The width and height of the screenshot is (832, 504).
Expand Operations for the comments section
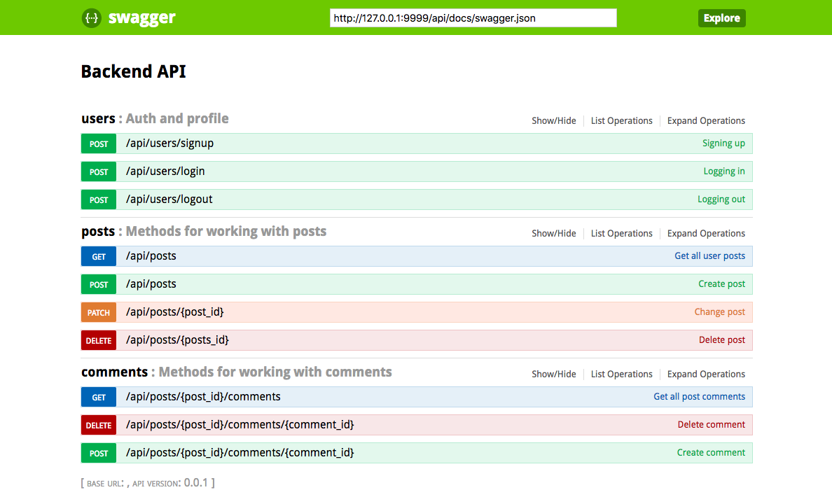[706, 374]
